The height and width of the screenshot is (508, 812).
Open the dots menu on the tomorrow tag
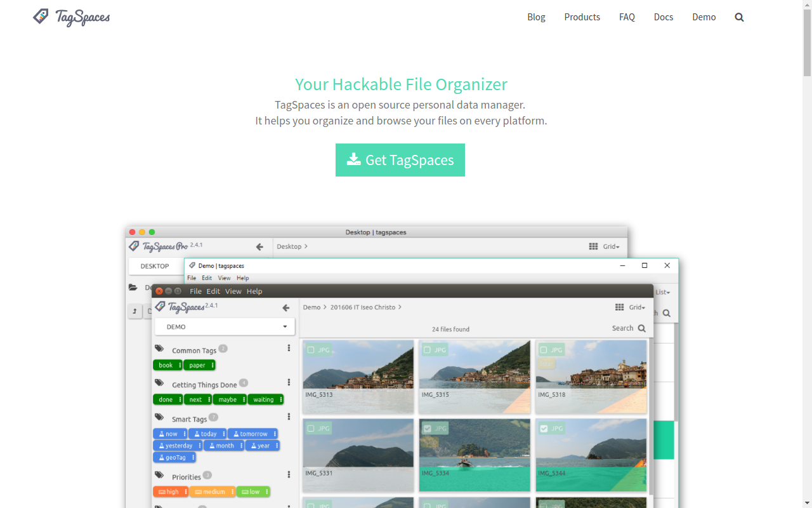(x=275, y=434)
